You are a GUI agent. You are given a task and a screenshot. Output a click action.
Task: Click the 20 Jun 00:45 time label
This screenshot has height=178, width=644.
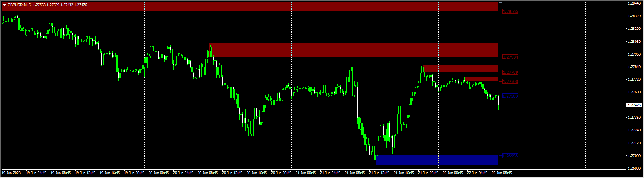tap(159, 173)
